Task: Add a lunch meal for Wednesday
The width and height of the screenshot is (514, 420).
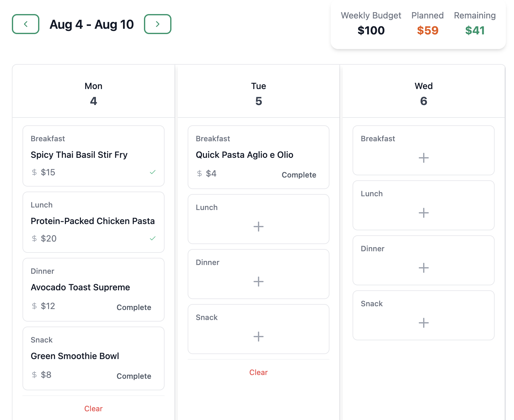Action: [x=423, y=212]
